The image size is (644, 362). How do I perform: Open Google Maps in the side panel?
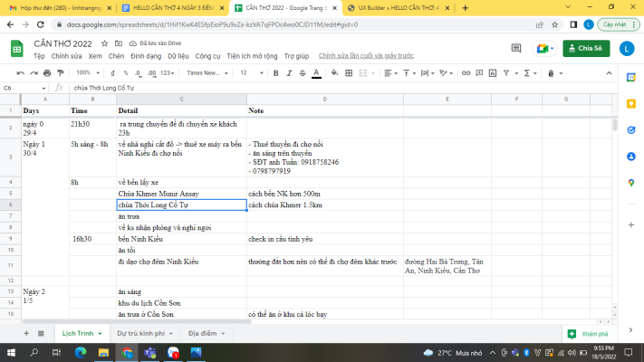(630, 182)
